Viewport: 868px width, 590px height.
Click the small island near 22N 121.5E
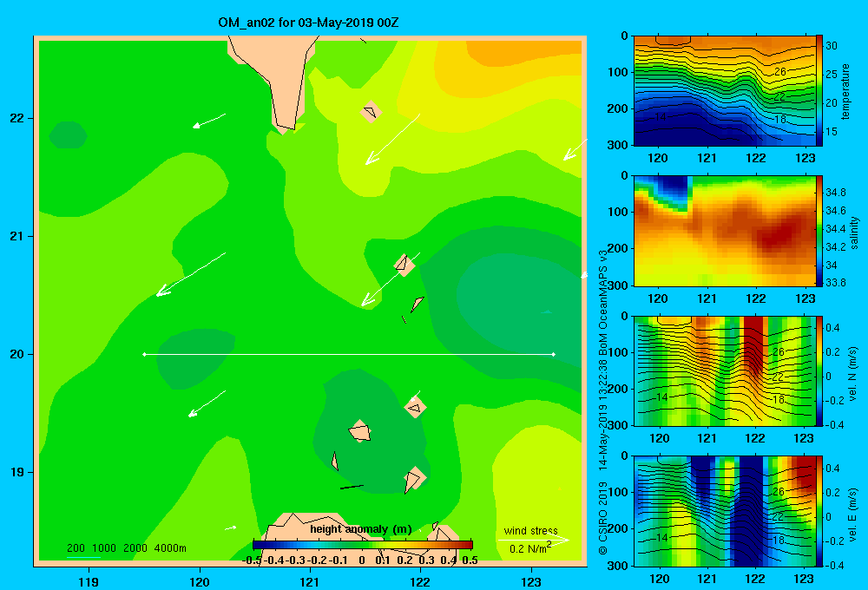pyautogui.click(x=371, y=112)
